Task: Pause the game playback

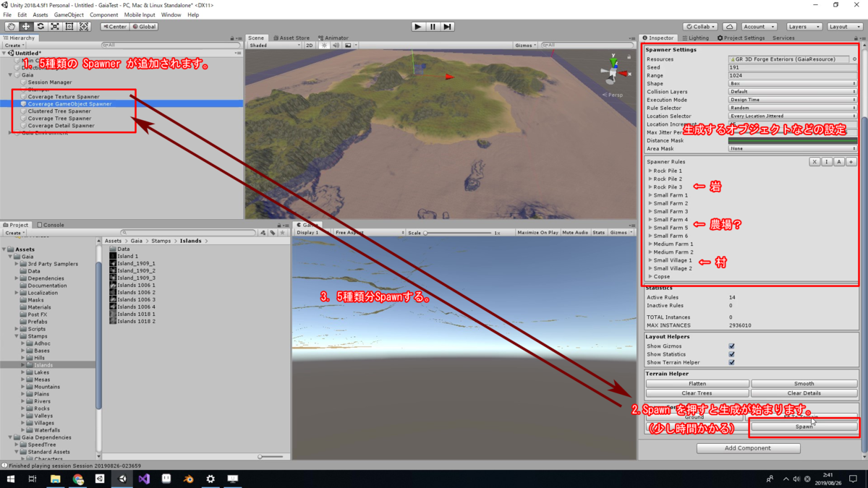Action: [433, 27]
